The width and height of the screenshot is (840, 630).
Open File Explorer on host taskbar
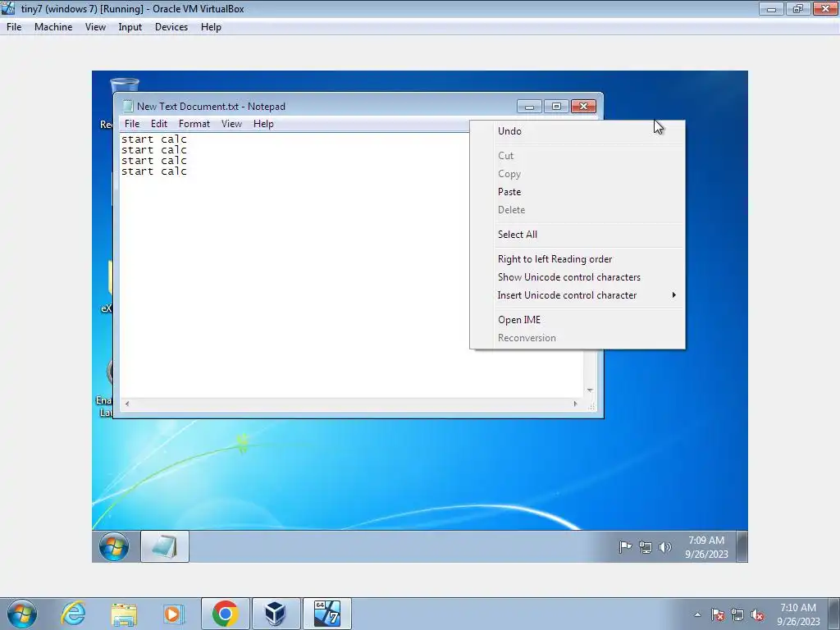pos(125,614)
